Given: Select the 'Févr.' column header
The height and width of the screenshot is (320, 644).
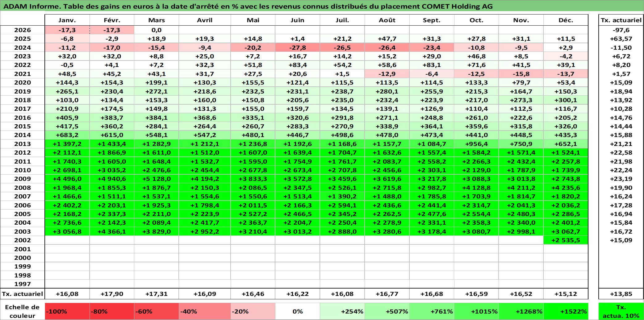Looking at the screenshot, I should (112, 20).
